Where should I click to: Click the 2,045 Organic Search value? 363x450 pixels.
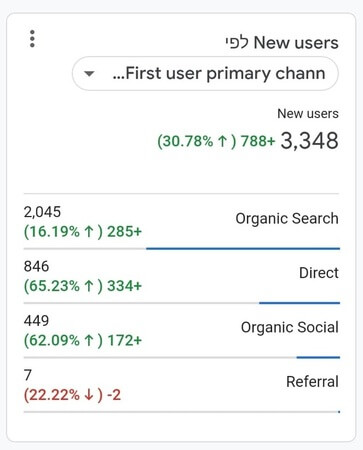coord(42,212)
